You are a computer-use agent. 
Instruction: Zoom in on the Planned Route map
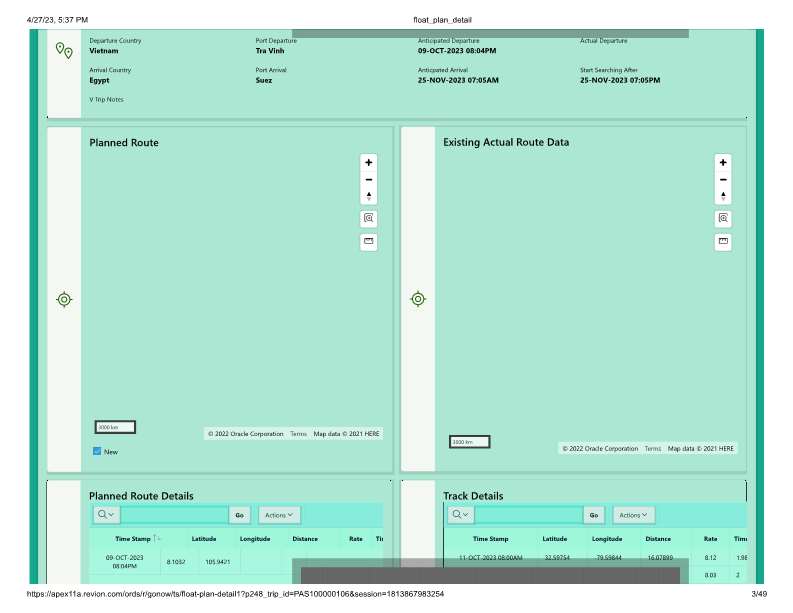pyautogui.click(x=369, y=162)
